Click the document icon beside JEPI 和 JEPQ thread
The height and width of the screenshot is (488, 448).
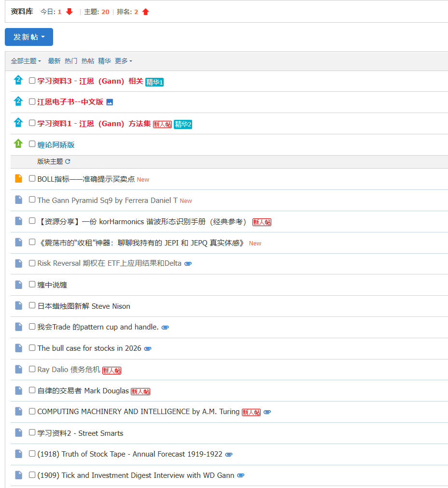(x=19, y=242)
